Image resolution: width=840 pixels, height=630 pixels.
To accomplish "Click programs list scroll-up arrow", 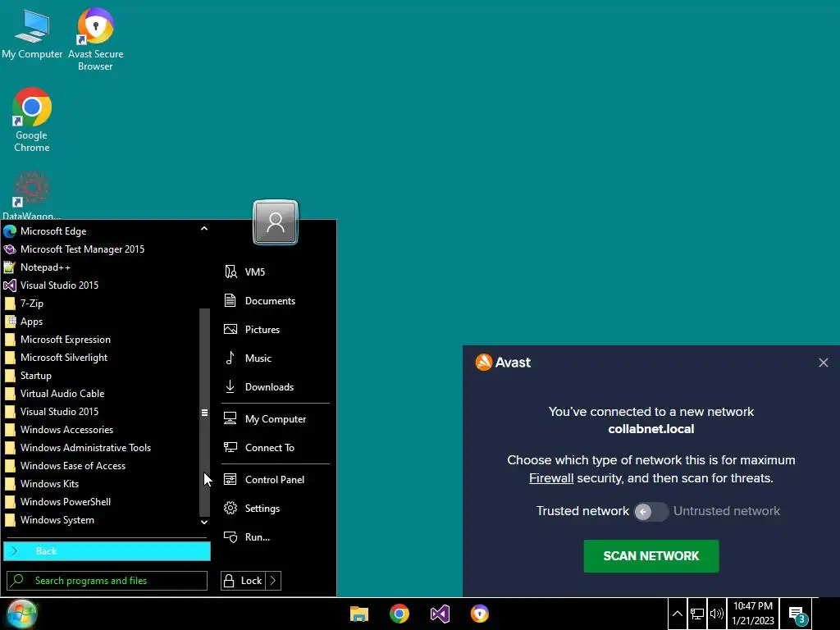I will (x=204, y=229).
